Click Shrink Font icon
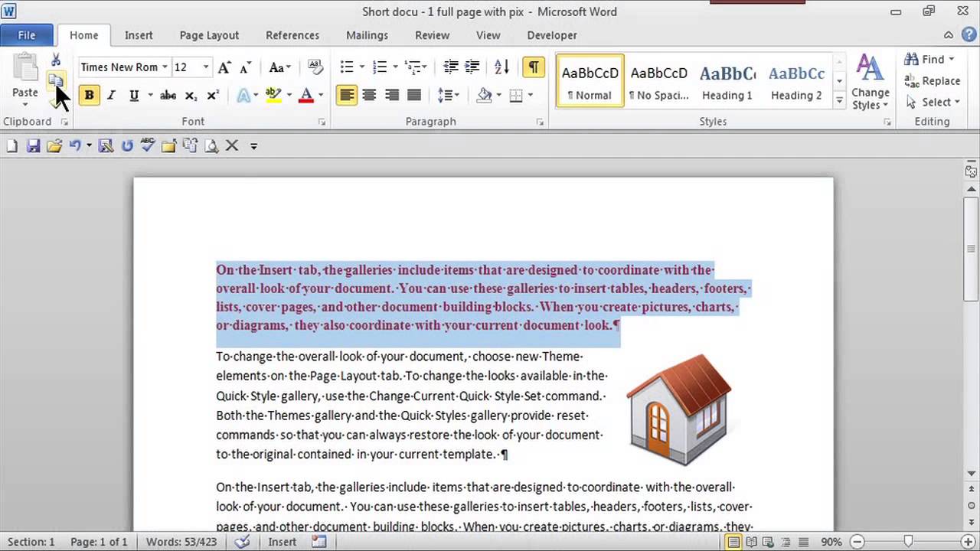This screenshot has height=551, width=980. [245, 67]
